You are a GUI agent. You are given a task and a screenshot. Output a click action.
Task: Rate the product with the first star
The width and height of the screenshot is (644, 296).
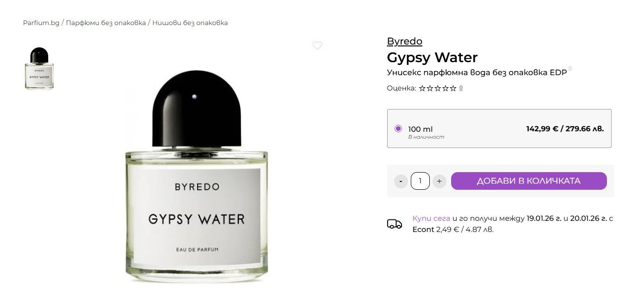[x=422, y=88]
